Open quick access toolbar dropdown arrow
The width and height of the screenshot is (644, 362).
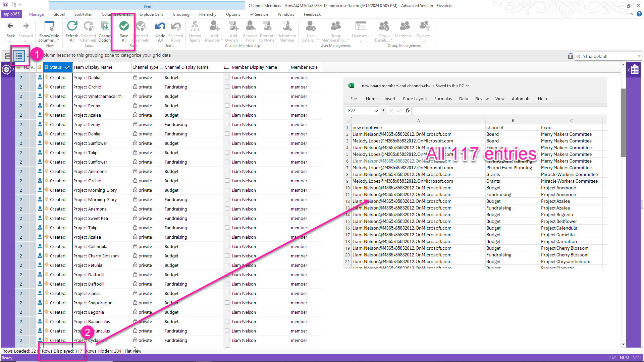[x=20, y=5]
